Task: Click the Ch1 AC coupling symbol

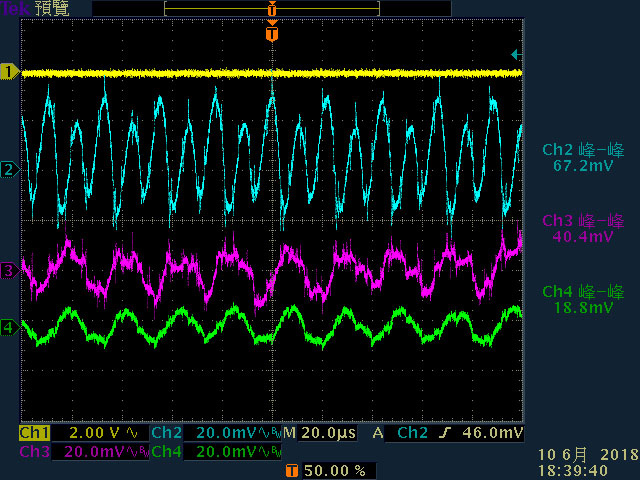Action: [132, 433]
